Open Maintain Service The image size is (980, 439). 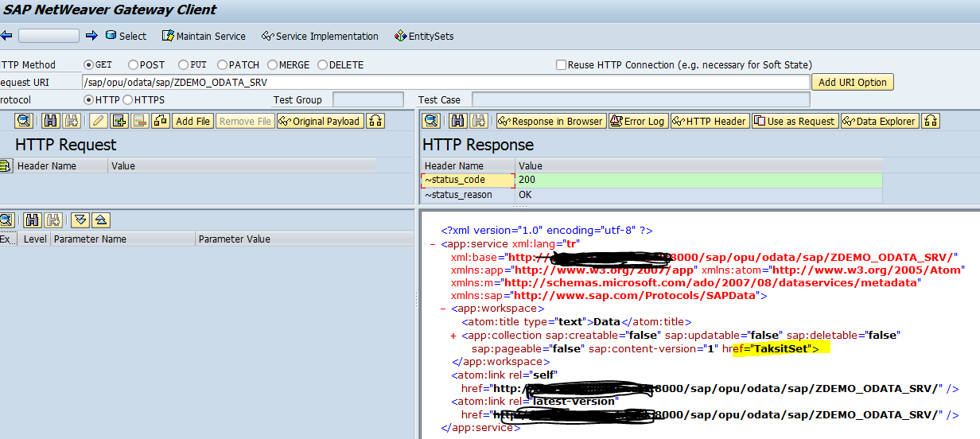204,36
